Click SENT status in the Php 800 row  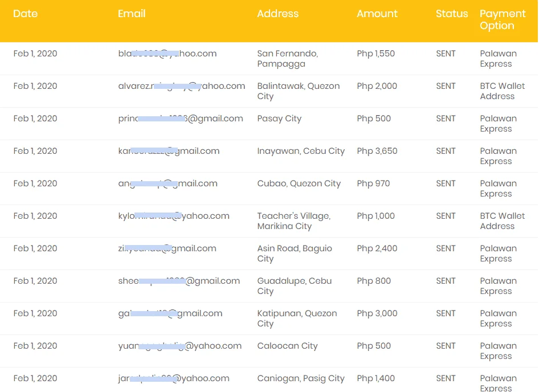[x=446, y=281]
